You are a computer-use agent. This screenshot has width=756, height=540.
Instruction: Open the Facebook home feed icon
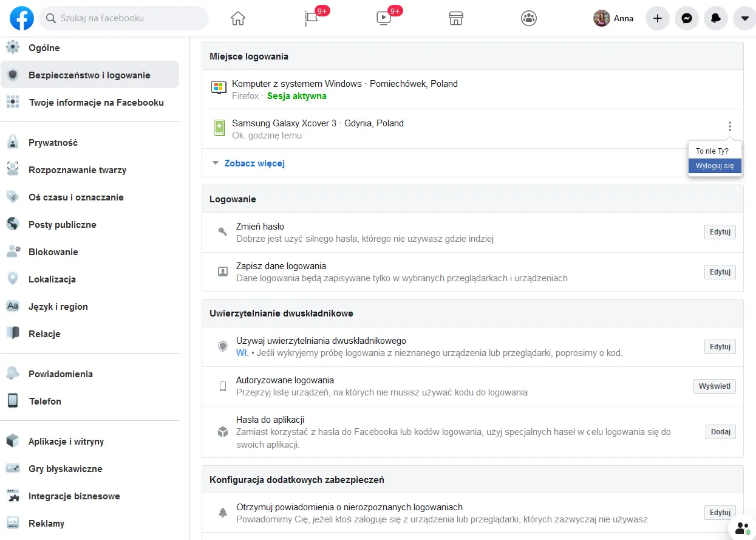tap(238, 18)
